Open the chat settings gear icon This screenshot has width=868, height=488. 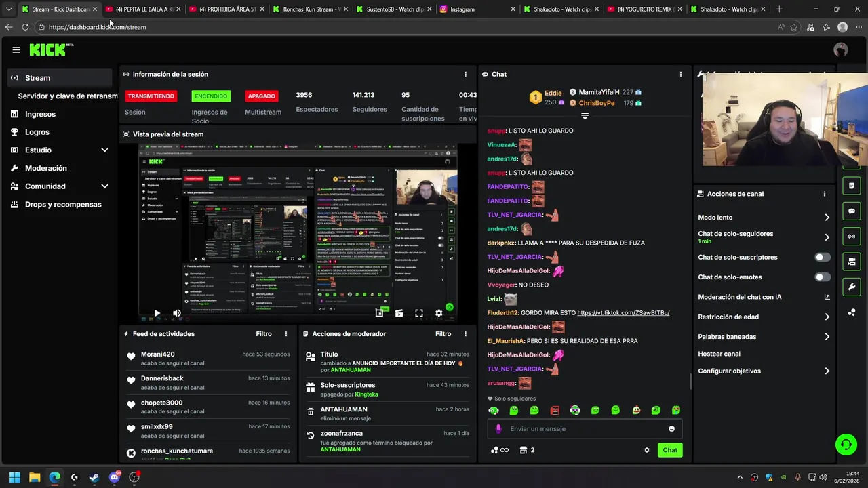click(x=647, y=450)
